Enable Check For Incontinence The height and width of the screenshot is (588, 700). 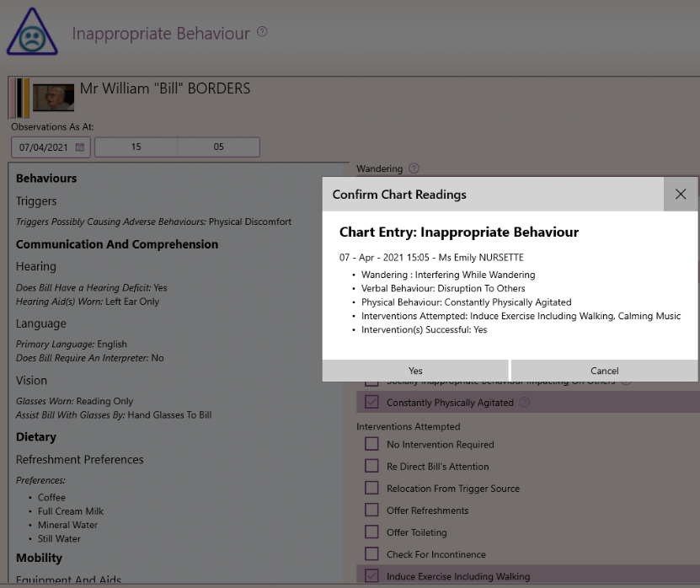(x=371, y=553)
